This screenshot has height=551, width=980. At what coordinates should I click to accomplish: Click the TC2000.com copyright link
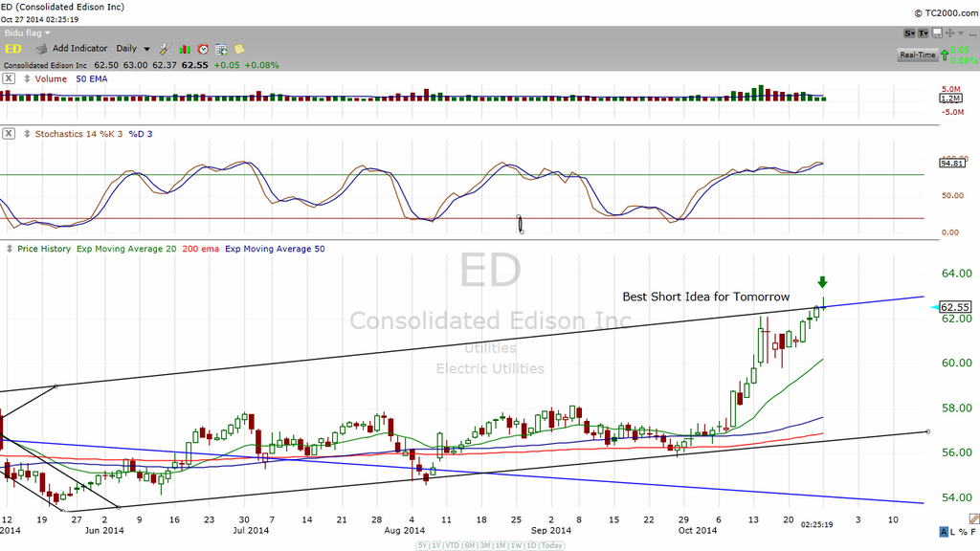(x=947, y=13)
